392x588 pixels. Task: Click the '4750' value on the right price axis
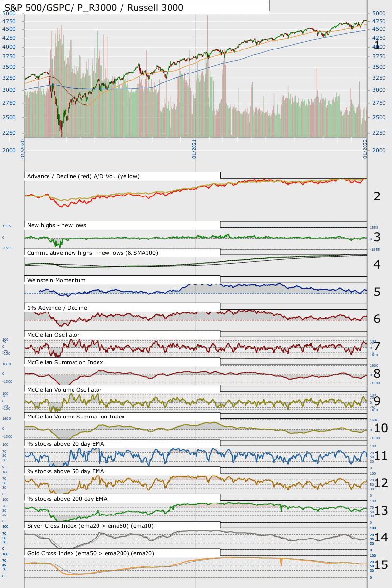coord(379,21)
